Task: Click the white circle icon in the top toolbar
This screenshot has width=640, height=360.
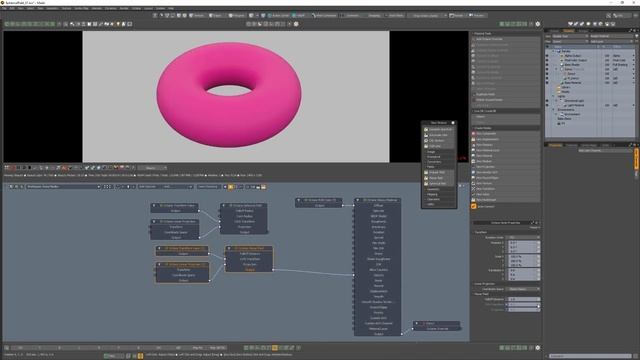Action: pyautogui.click(x=296, y=24)
